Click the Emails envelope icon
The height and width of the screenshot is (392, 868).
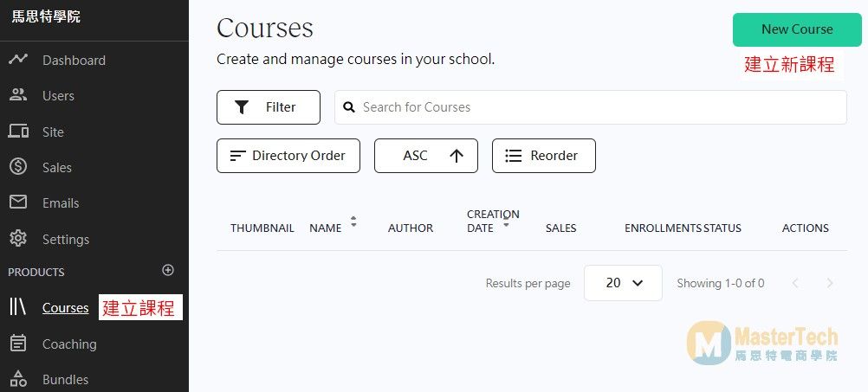tap(18, 202)
